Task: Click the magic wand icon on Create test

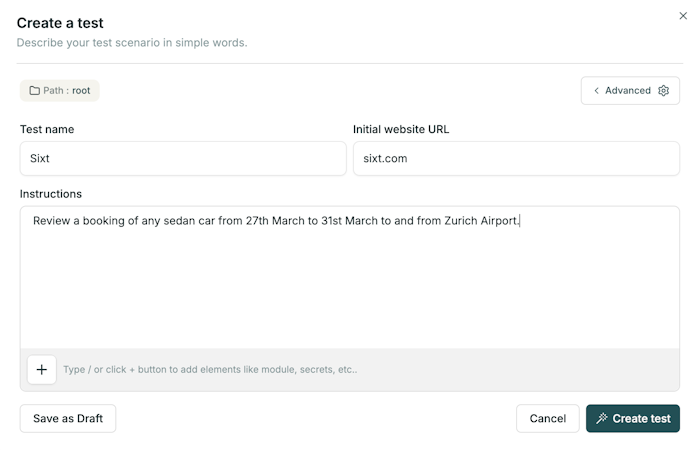Action: coord(602,419)
